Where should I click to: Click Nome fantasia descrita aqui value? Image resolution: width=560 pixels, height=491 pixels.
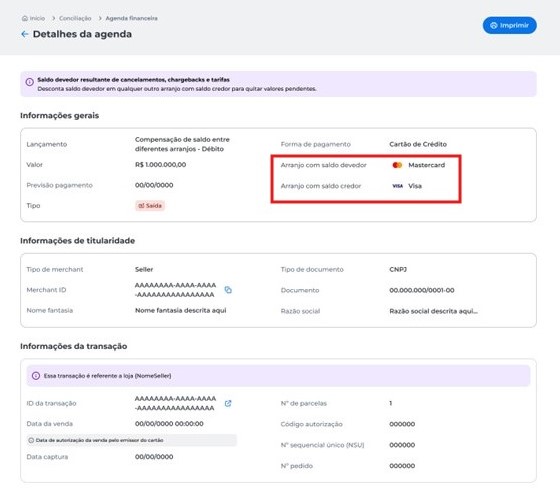coord(181,310)
